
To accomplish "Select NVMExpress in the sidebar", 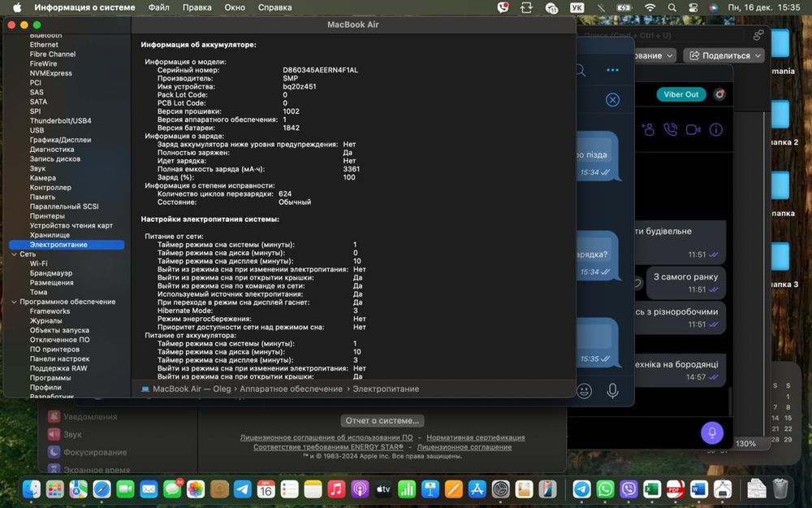I will pyautogui.click(x=50, y=73).
